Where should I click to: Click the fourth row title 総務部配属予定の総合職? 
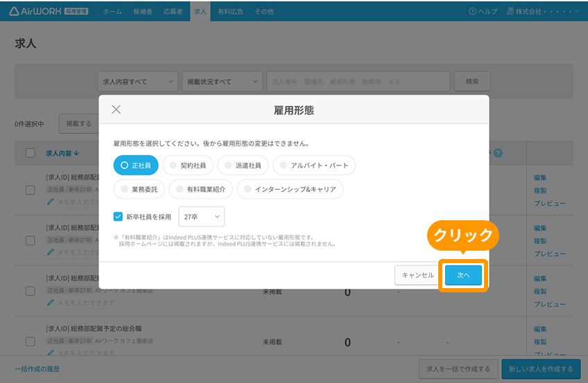click(106, 329)
